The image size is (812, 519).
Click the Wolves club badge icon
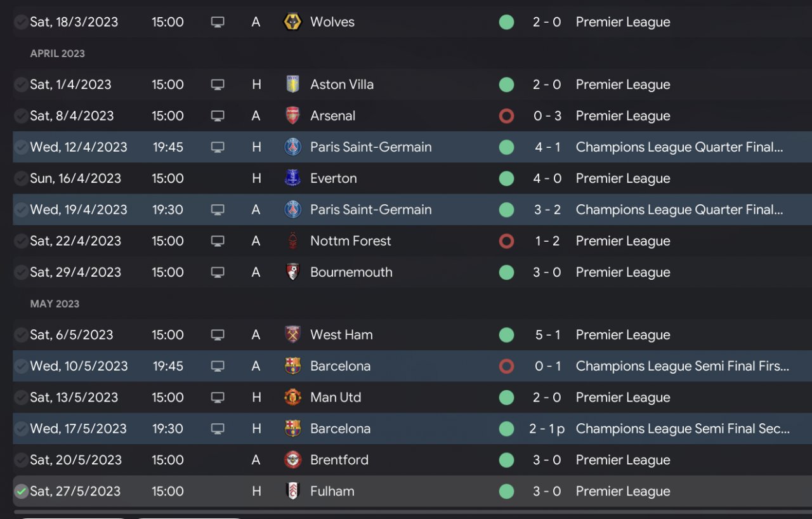(292, 22)
